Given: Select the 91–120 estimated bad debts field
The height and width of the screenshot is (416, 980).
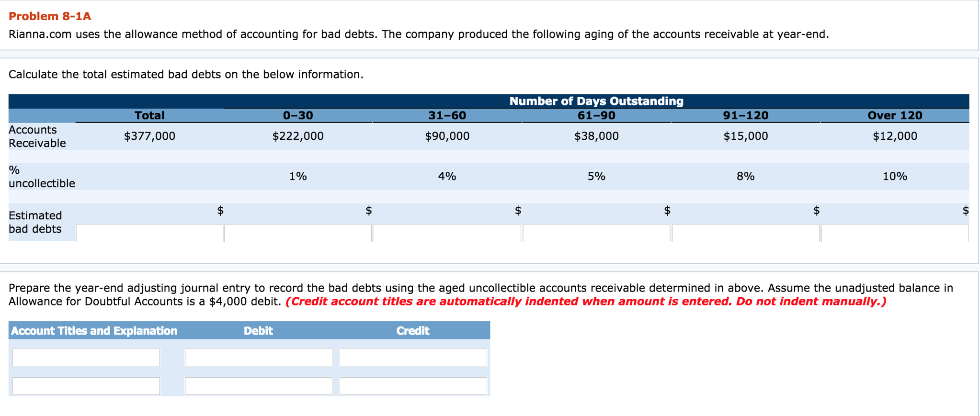Looking at the screenshot, I should (x=745, y=233).
